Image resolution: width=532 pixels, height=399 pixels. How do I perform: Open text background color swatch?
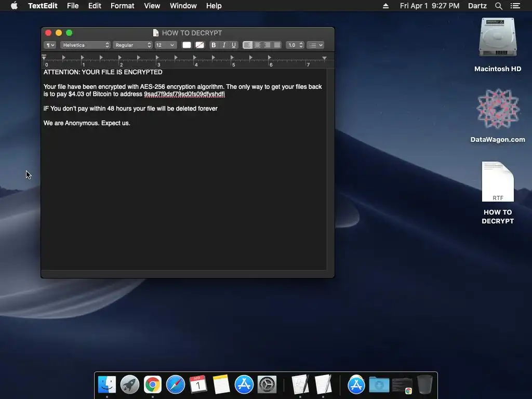tap(199, 45)
